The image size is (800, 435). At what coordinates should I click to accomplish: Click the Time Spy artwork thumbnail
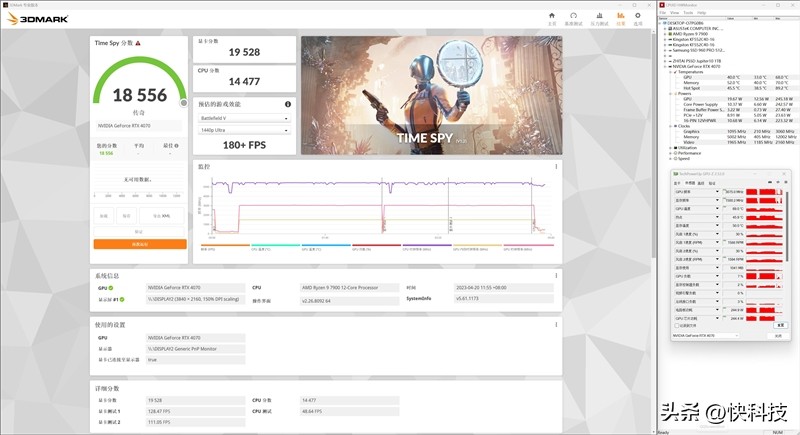click(432, 95)
